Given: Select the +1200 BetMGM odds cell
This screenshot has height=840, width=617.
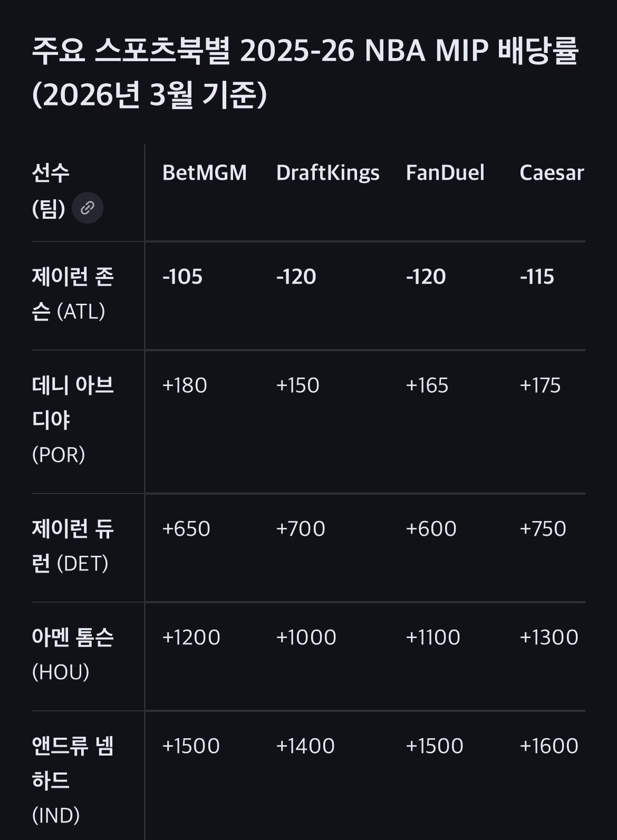Looking at the screenshot, I should [x=191, y=638].
